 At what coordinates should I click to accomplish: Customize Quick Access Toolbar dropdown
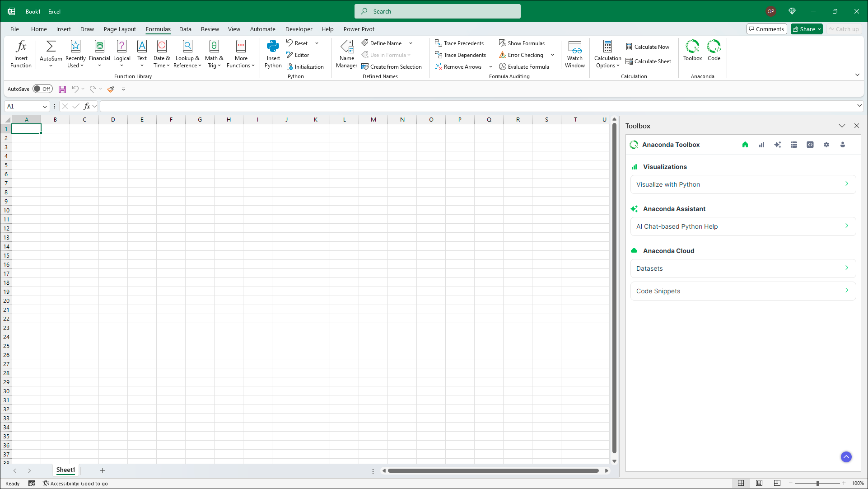(x=123, y=89)
